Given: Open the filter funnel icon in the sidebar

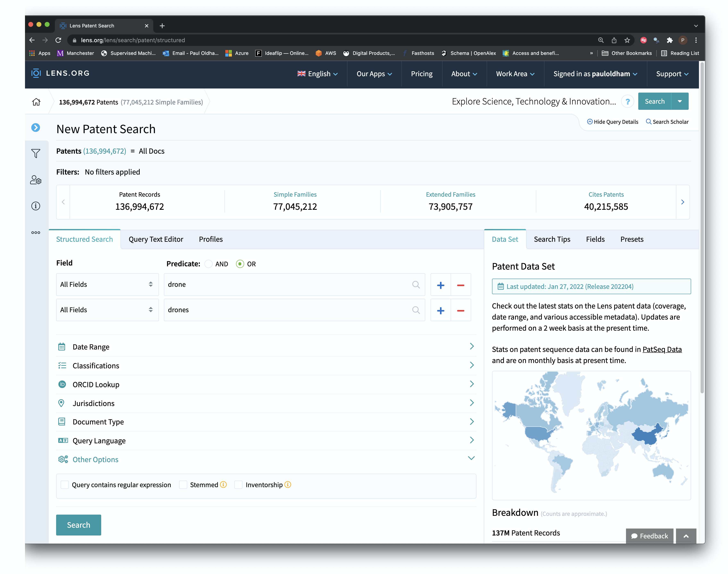Looking at the screenshot, I should point(36,154).
